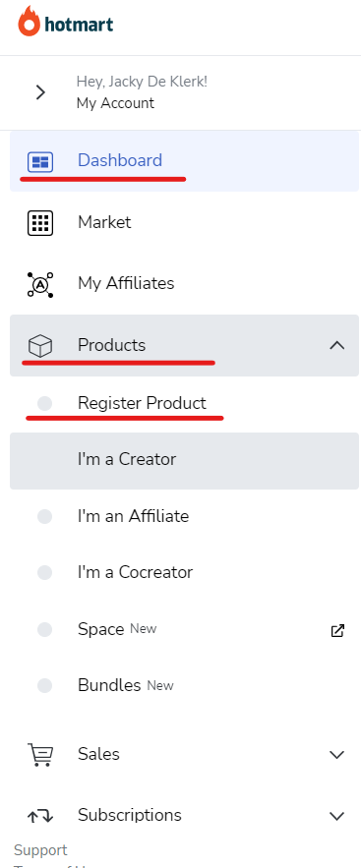The height and width of the screenshot is (868, 361).
Task: Expand the Subscriptions section chevron
Action: pos(336,816)
